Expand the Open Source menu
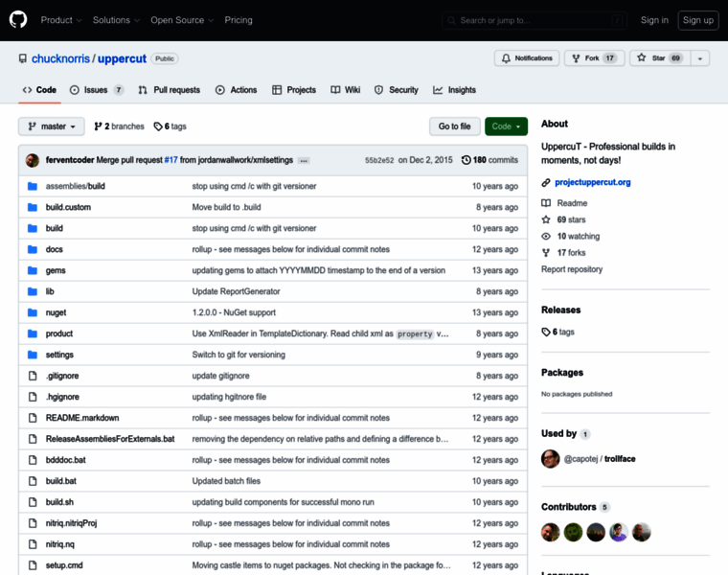728x575 pixels. [x=182, y=20]
